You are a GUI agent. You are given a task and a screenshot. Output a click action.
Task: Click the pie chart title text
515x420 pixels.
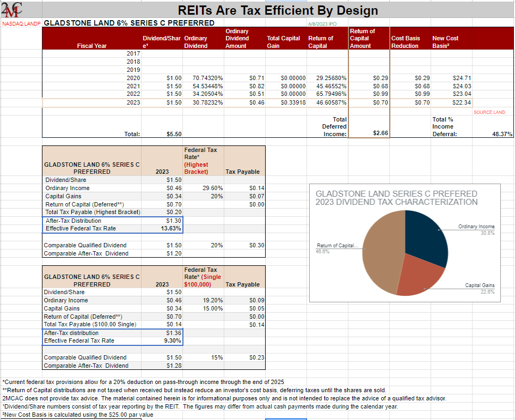pos(396,198)
